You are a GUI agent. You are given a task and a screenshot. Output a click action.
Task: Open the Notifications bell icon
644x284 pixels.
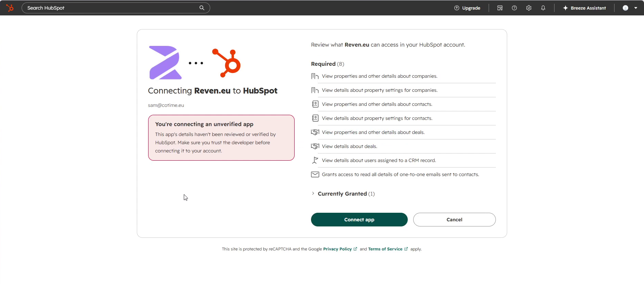tap(543, 8)
